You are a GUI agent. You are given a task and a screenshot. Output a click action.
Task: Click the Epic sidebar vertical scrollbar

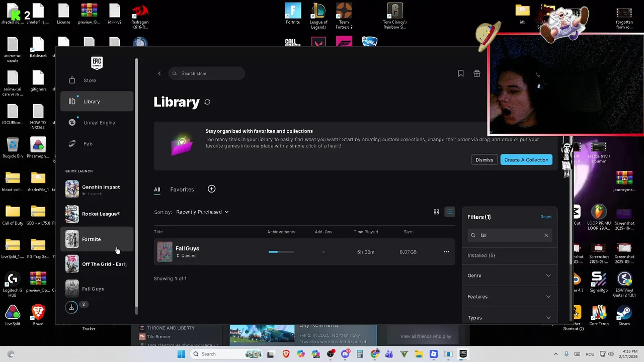coord(136,184)
